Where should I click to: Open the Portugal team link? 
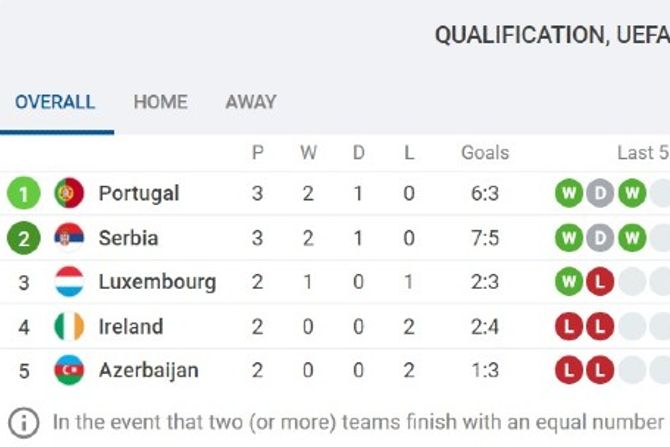[x=139, y=193]
